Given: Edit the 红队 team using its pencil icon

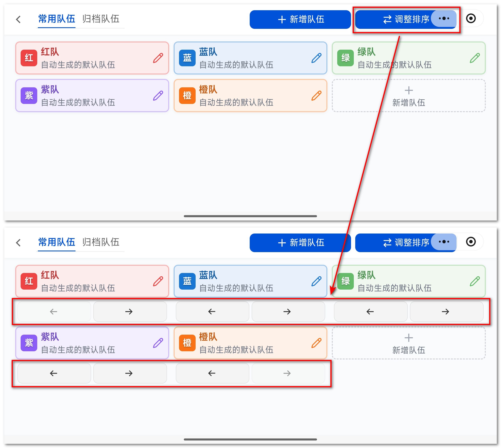Looking at the screenshot, I should point(158,58).
